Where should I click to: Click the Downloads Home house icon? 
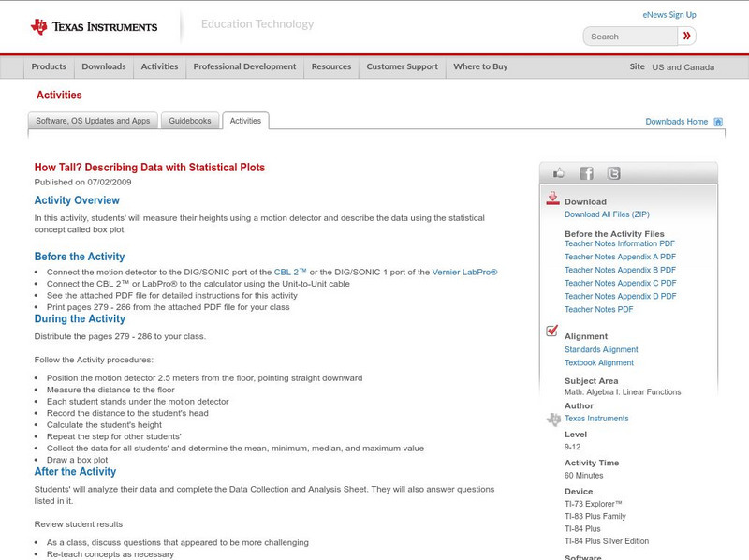point(718,122)
